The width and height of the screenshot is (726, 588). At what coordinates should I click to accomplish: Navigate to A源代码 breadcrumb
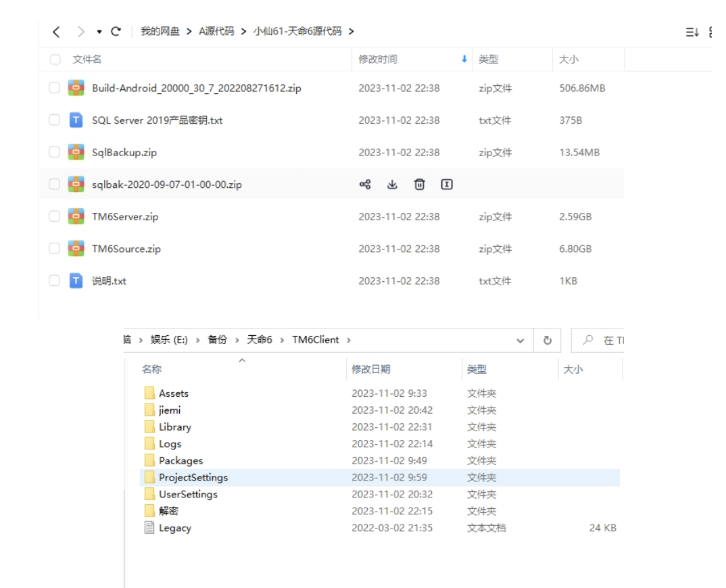click(216, 32)
